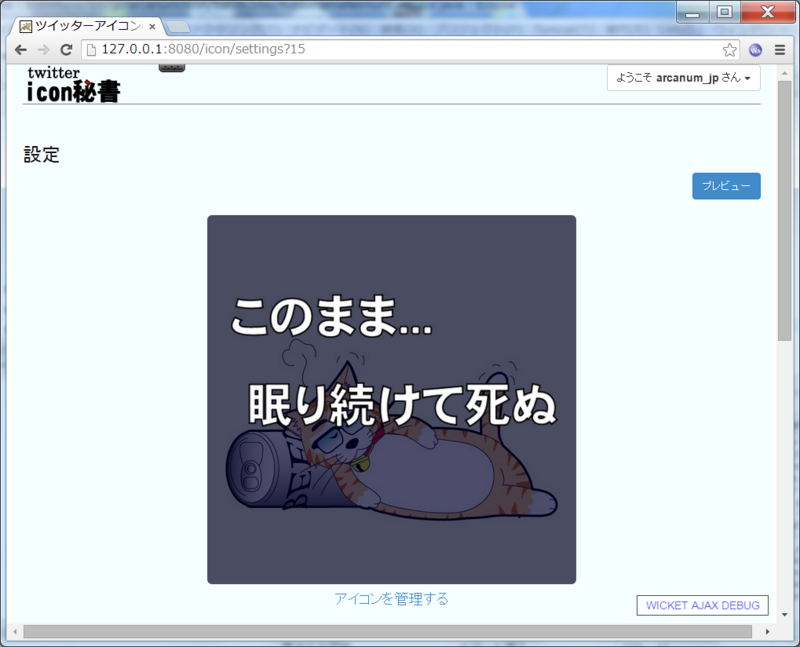Click the twitter icon秘書 logo
This screenshot has height=647, width=800.
73,85
